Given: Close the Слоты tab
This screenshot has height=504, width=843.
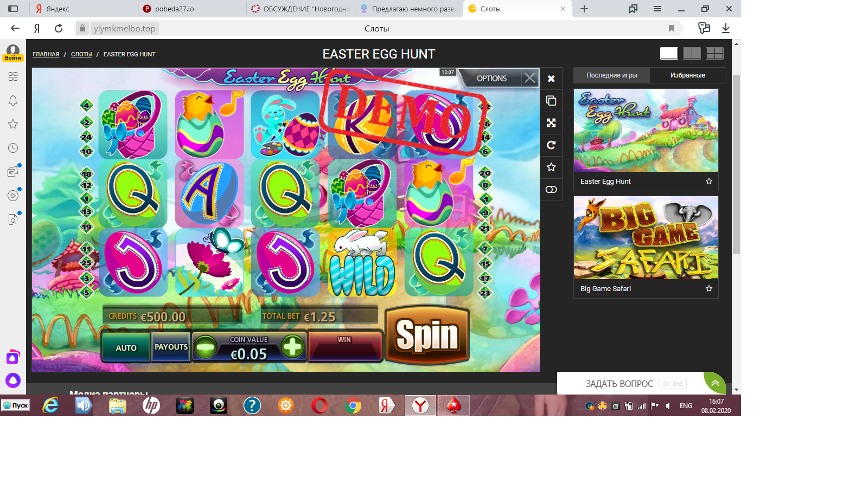Looking at the screenshot, I should [x=563, y=9].
